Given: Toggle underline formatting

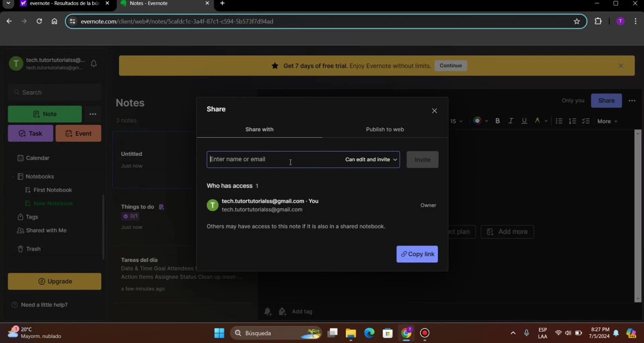Looking at the screenshot, I should 524,121.
